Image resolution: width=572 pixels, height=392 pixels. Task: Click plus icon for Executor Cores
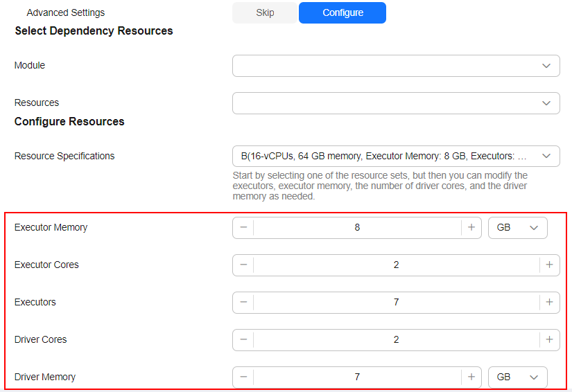(x=549, y=265)
